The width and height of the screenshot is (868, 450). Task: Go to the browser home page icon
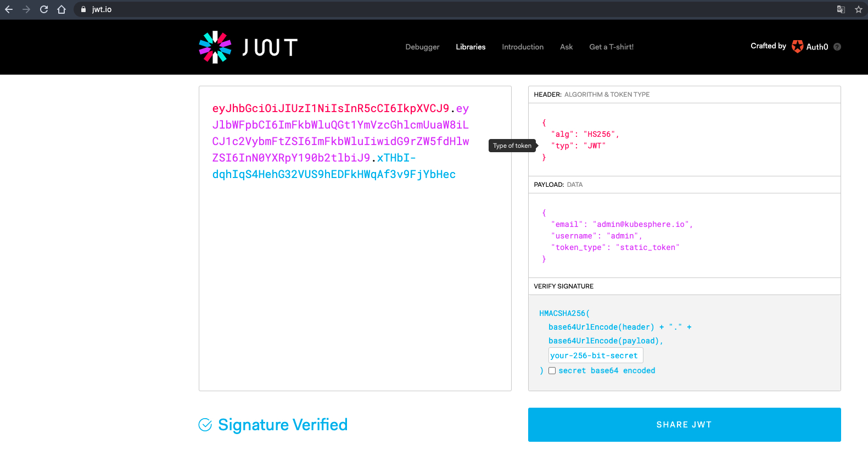point(61,9)
